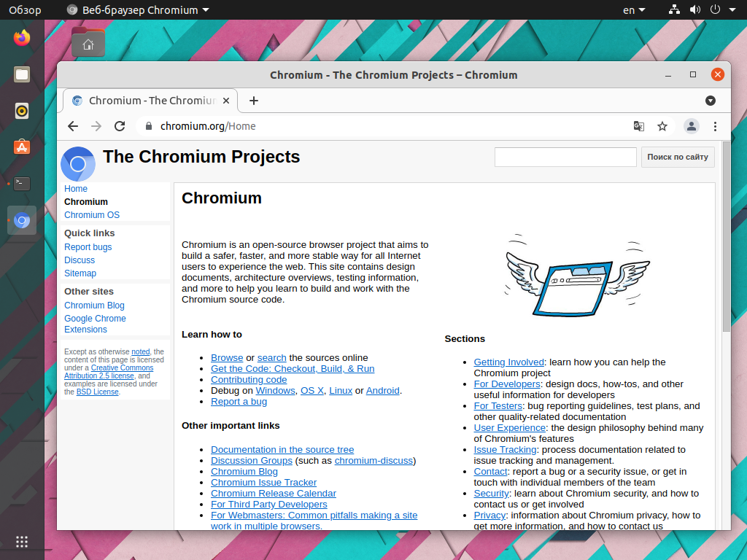Image resolution: width=747 pixels, height=560 pixels.
Task: Open the Report a bug link in list
Action: (x=239, y=402)
